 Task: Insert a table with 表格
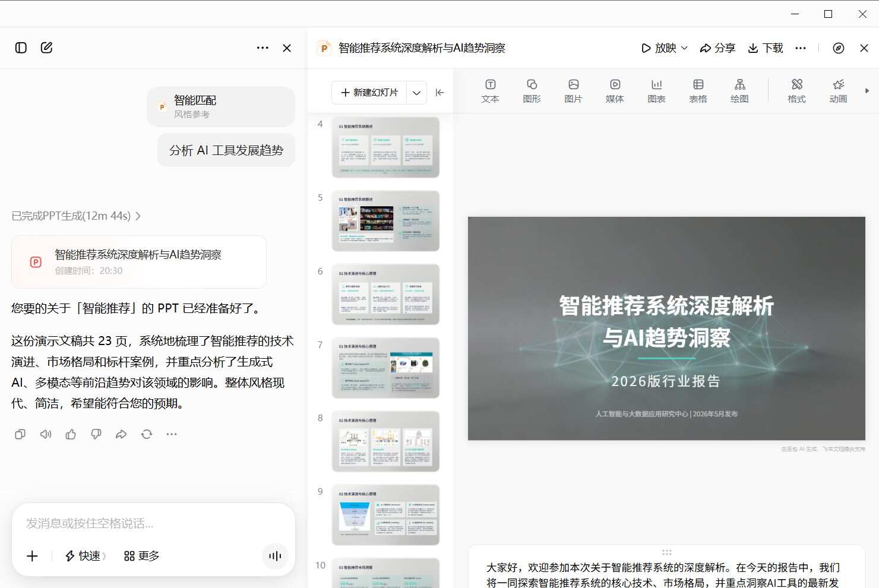click(x=698, y=91)
